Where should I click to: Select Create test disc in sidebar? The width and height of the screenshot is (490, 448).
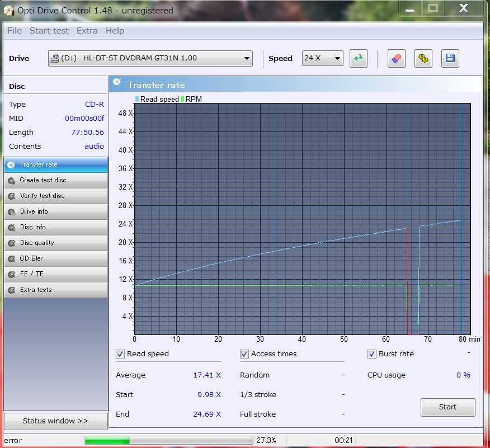pyautogui.click(x=55, y=180)
